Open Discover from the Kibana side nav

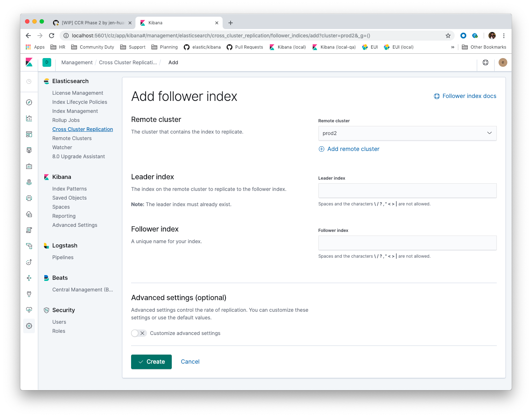click(29, 102)
